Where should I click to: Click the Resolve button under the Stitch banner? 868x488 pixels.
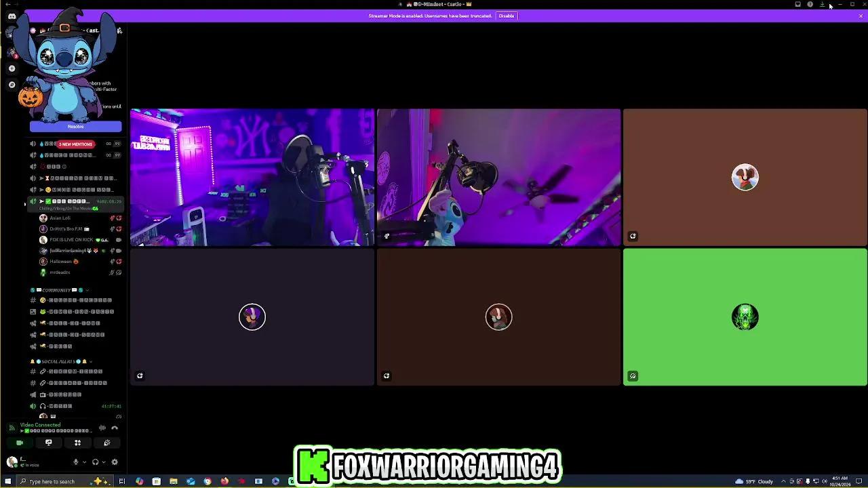point(75,127)
